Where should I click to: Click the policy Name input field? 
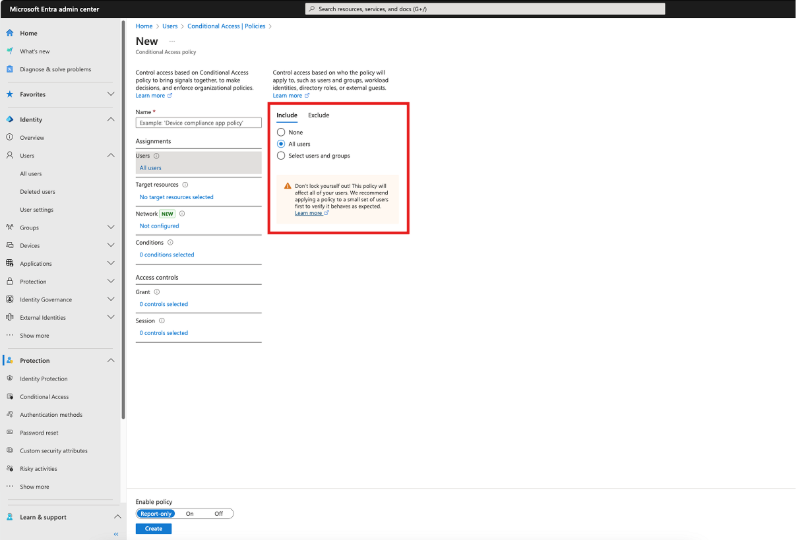[x=197, y=122]
